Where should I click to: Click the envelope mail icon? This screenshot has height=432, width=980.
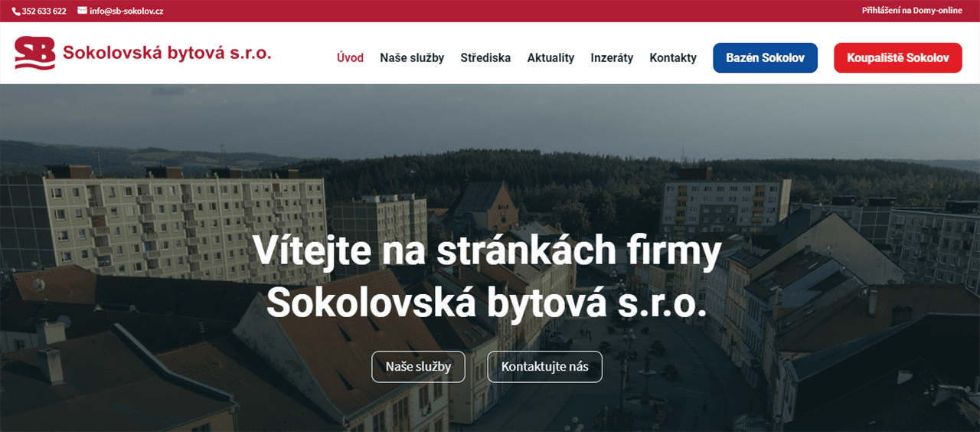pyautogui.click(x=82, y=11)
